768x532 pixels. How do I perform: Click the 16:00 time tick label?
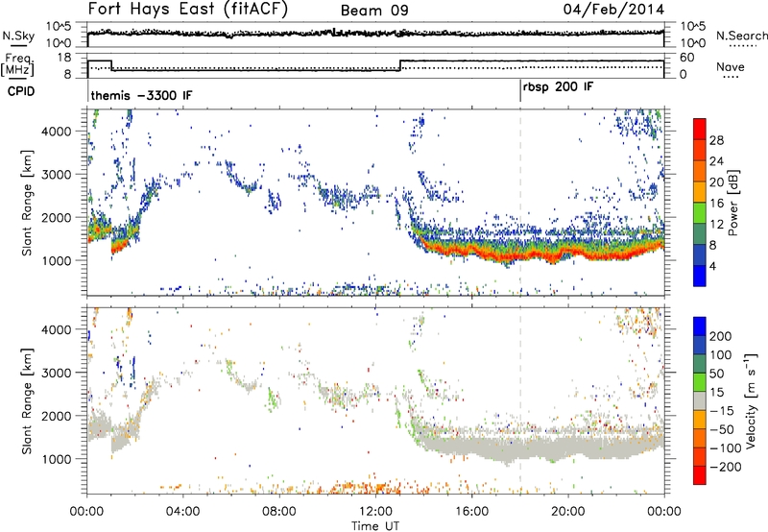(471, 512)
